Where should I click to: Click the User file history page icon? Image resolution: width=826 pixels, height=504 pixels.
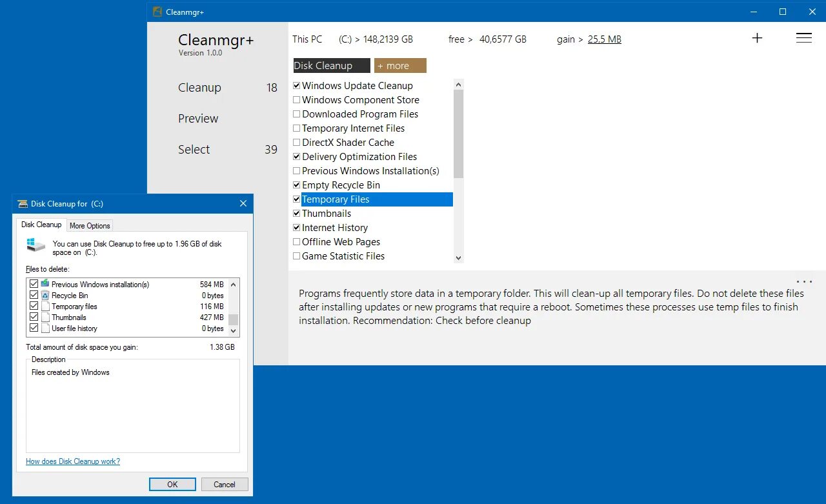point(45,328)
